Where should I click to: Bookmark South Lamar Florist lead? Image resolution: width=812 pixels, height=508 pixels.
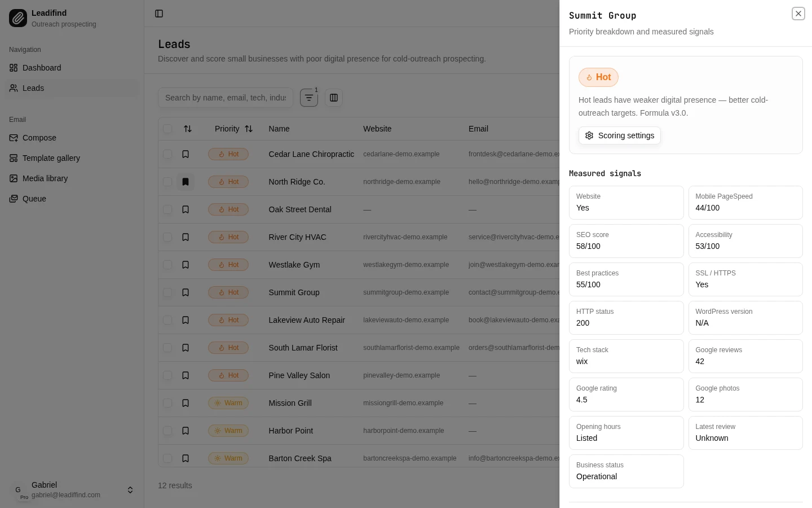(186, 348)
